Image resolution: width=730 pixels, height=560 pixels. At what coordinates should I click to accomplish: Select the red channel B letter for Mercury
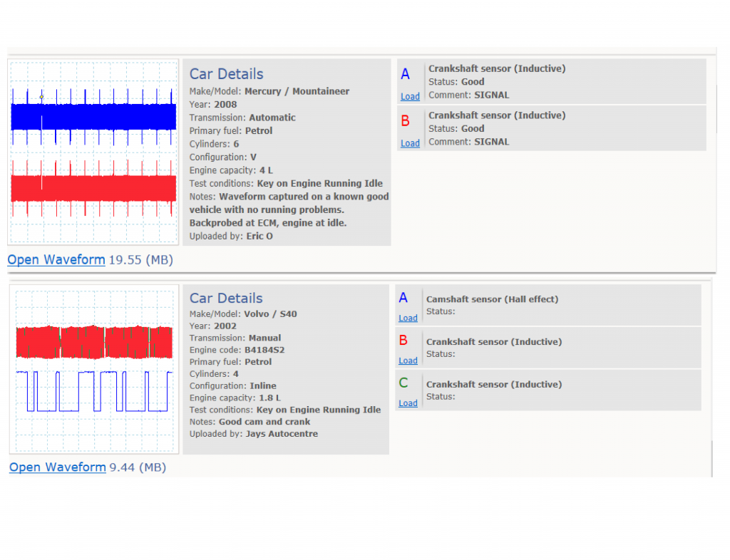[406, 121]
